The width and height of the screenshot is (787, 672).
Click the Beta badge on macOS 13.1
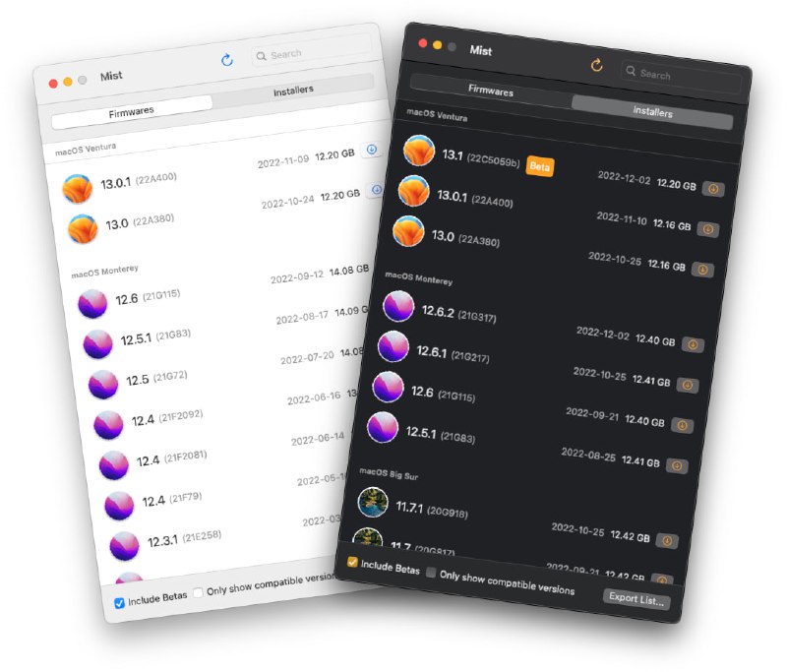click(539, 167)
